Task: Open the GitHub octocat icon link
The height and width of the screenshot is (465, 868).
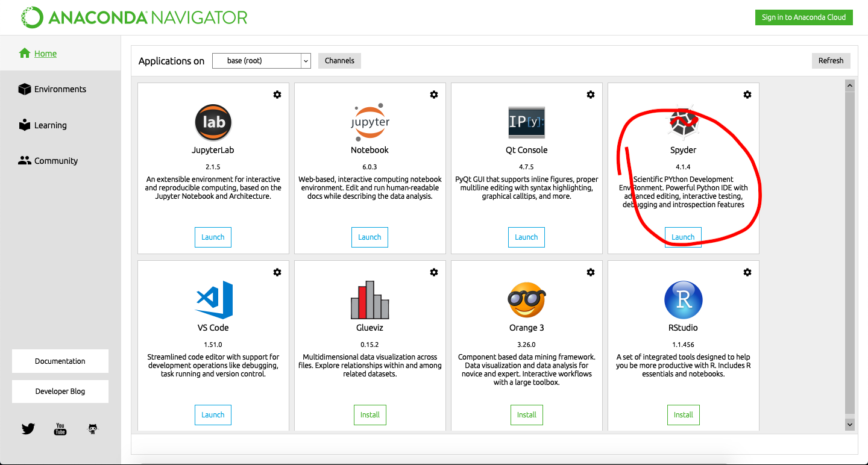Action: pos(92,429)
